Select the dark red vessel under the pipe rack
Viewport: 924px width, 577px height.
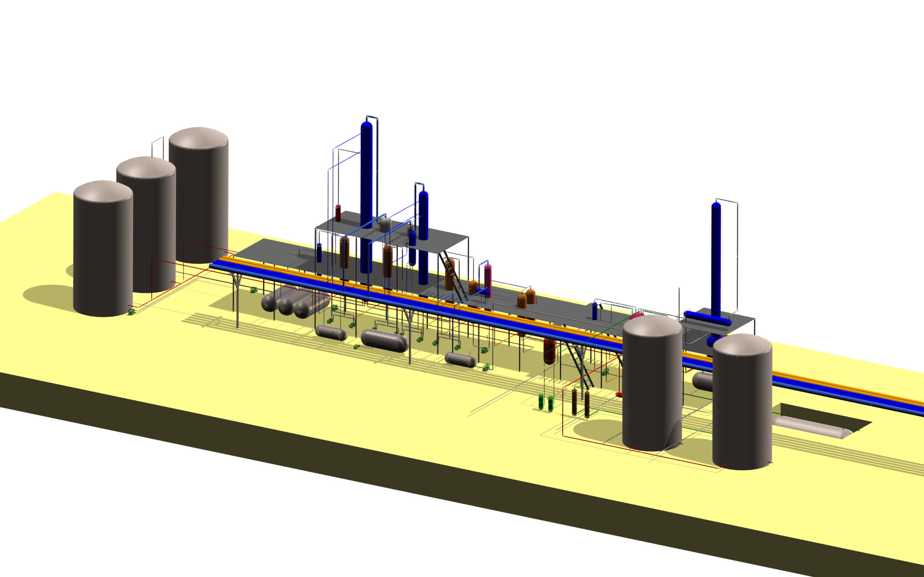tap(550, 351)
